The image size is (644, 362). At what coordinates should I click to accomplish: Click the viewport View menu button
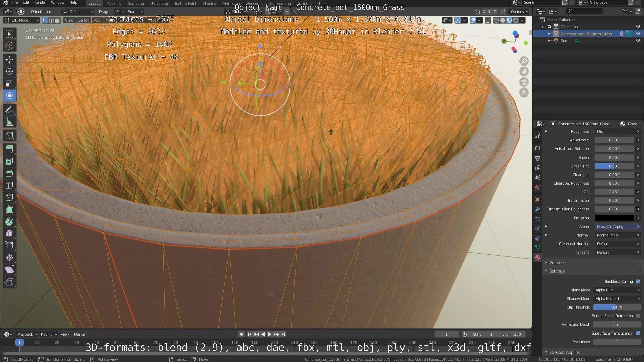click(x=69, y=20)
